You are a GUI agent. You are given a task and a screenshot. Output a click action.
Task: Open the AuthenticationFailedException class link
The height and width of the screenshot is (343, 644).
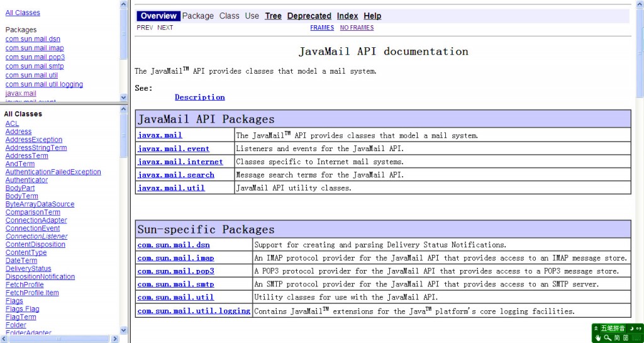click(53, 172)
